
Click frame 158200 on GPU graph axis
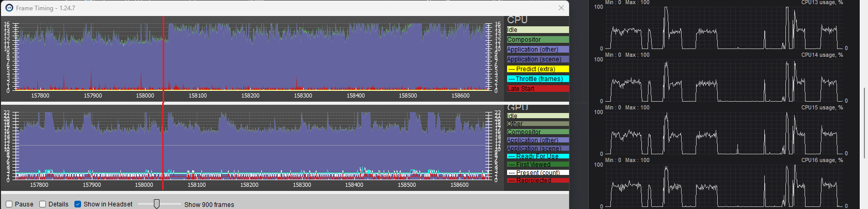(x=249, y=185)
